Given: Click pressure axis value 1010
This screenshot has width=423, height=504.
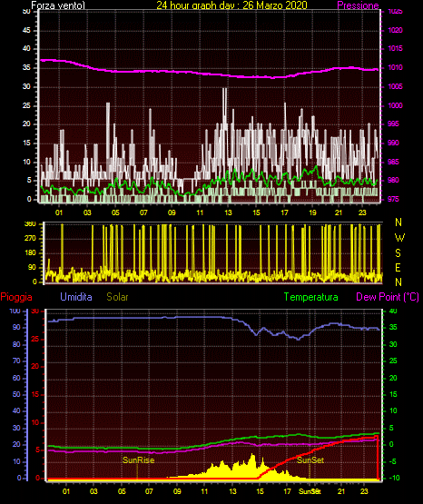Looking at the screenshot, I should point(395,67).
